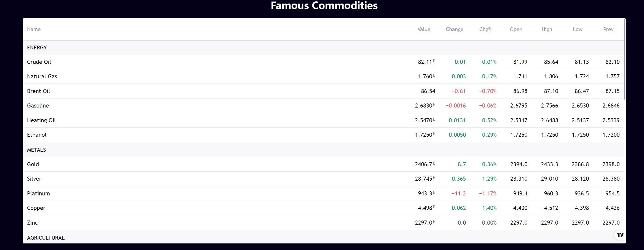Select the Gasoline row
The height and width of the screenshot is (250, 644).
(x=323, y=106)
